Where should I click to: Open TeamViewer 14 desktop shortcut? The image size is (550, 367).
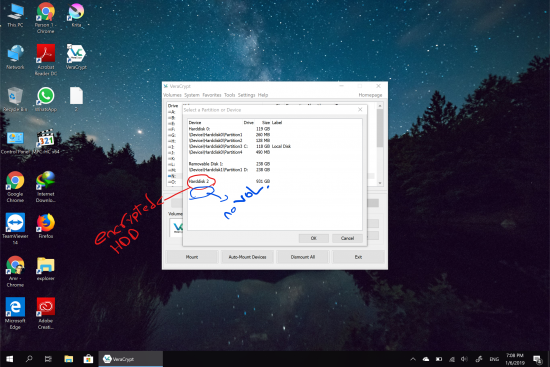[x=15, y=229]
